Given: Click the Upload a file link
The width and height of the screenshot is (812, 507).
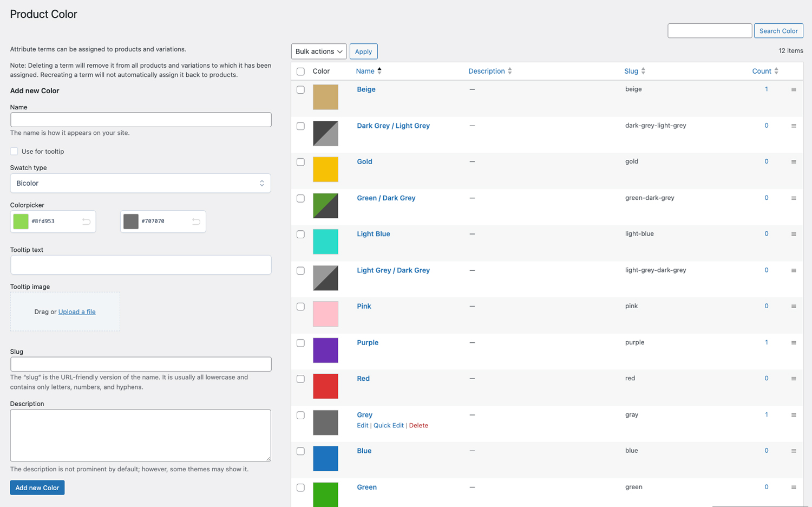Looking at the screenshot, I should pyautogui.click(x=77, y=312).
